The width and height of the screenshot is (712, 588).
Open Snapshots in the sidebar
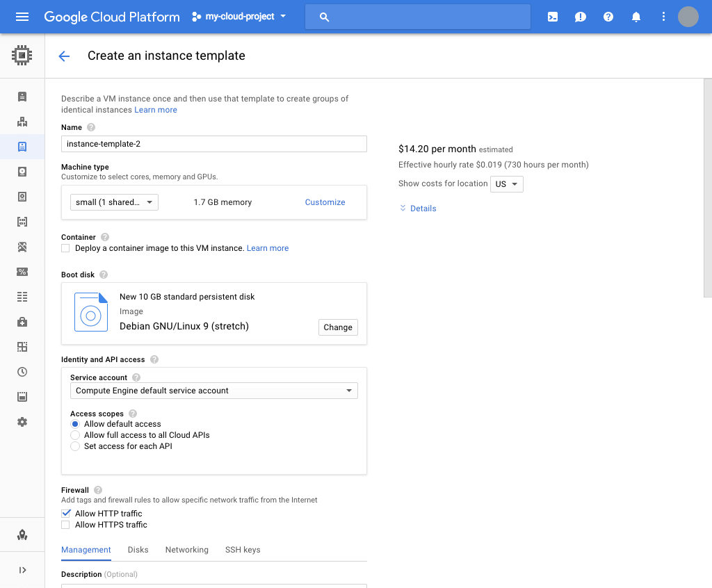(x=22, y=197)
